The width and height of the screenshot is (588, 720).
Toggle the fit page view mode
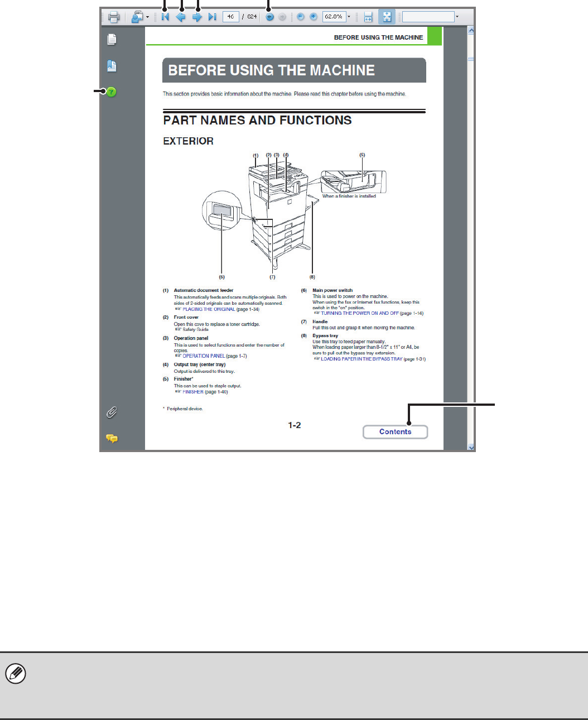(387, 17)
